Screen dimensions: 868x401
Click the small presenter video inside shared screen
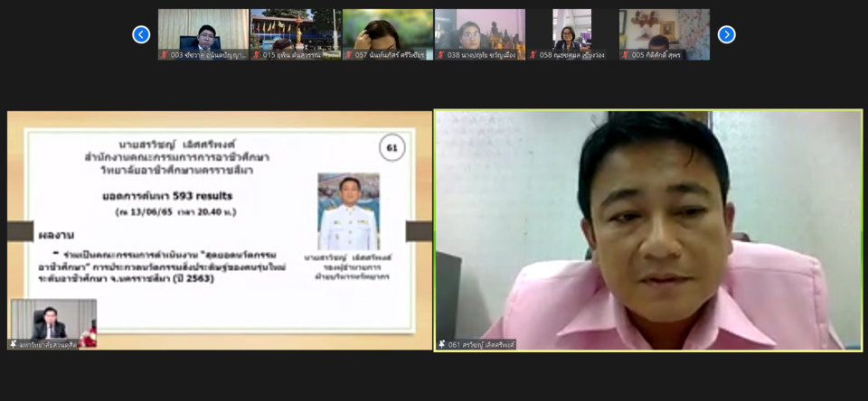point(52,320)
